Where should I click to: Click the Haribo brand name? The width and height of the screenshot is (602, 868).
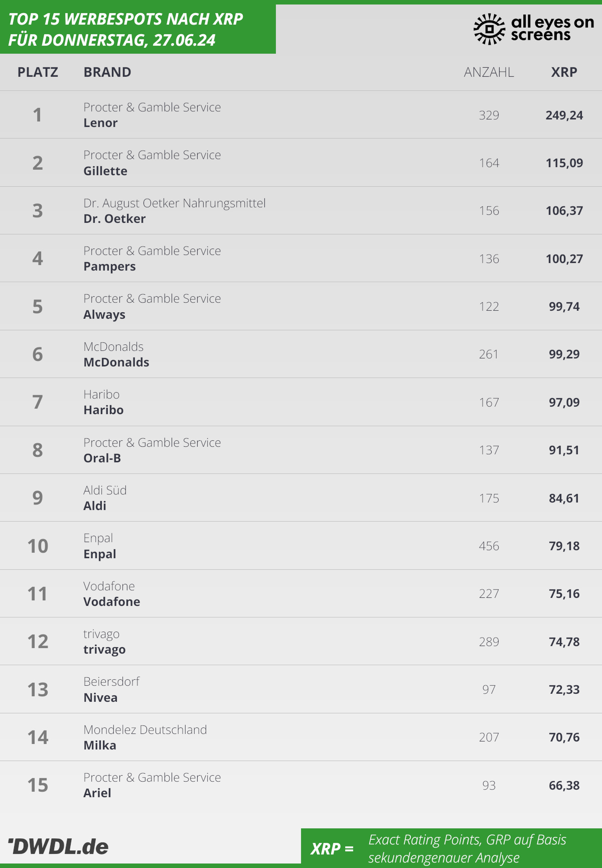103,410
